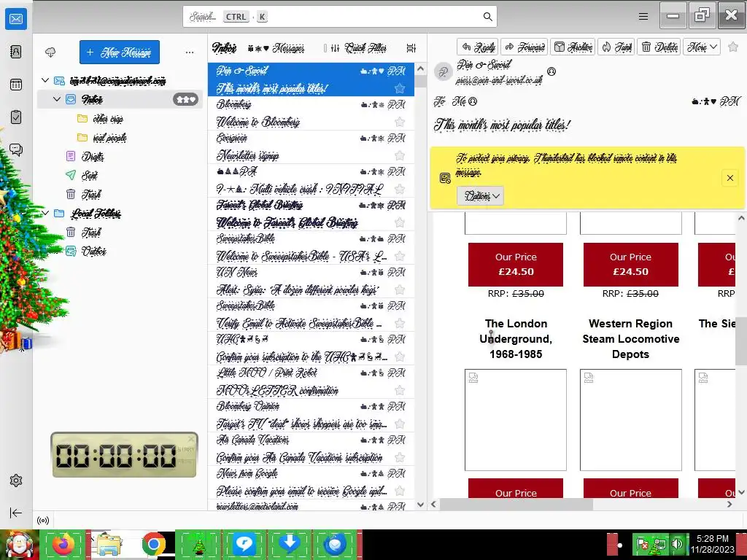
Task: Collapse the email account tree
Action: 45,80
